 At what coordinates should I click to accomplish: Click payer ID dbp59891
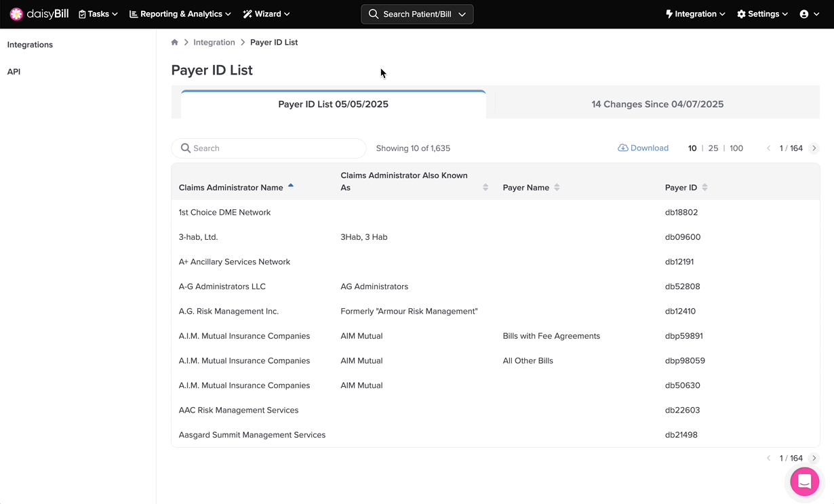(x=684, y=336)
